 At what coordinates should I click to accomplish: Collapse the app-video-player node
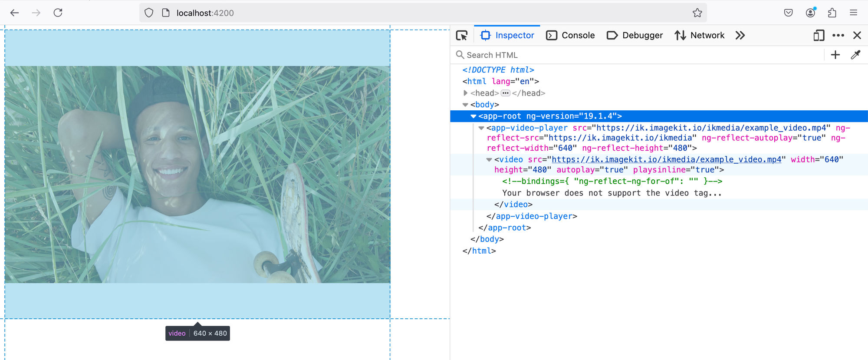coord(481,128)
